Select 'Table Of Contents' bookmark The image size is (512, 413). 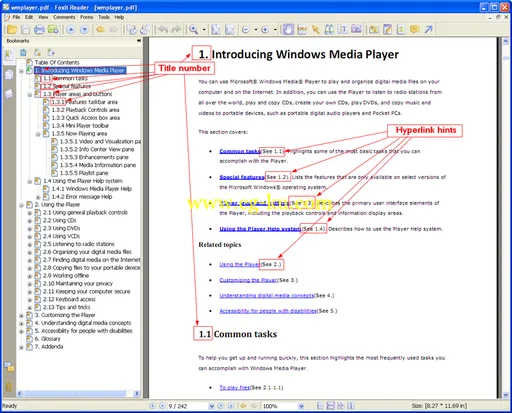pos(57,62)
